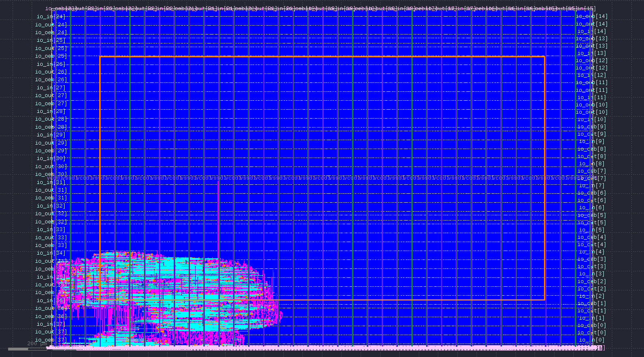Select the io_out[24] pin label
Screen dimensions: 644x357
click(x=51, y=25)
